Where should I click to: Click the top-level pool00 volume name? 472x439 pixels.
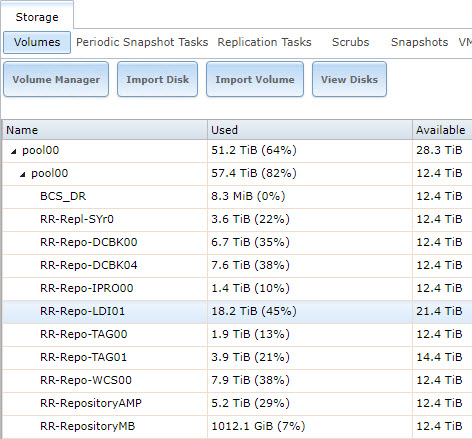(41, 150)
